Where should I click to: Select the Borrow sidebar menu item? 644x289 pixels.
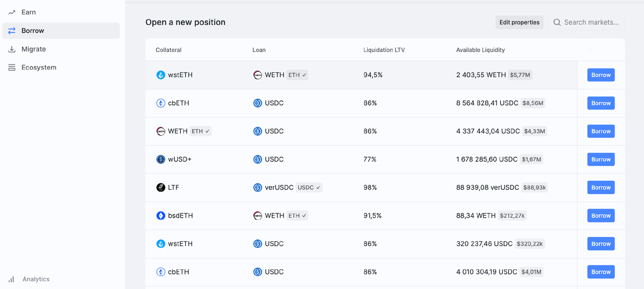pyautogui.click(x=33, y=31)
